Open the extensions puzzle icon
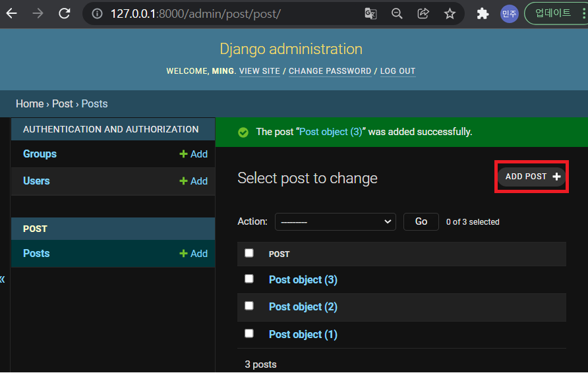Viewport: 588px width, 373px height. 483,14
